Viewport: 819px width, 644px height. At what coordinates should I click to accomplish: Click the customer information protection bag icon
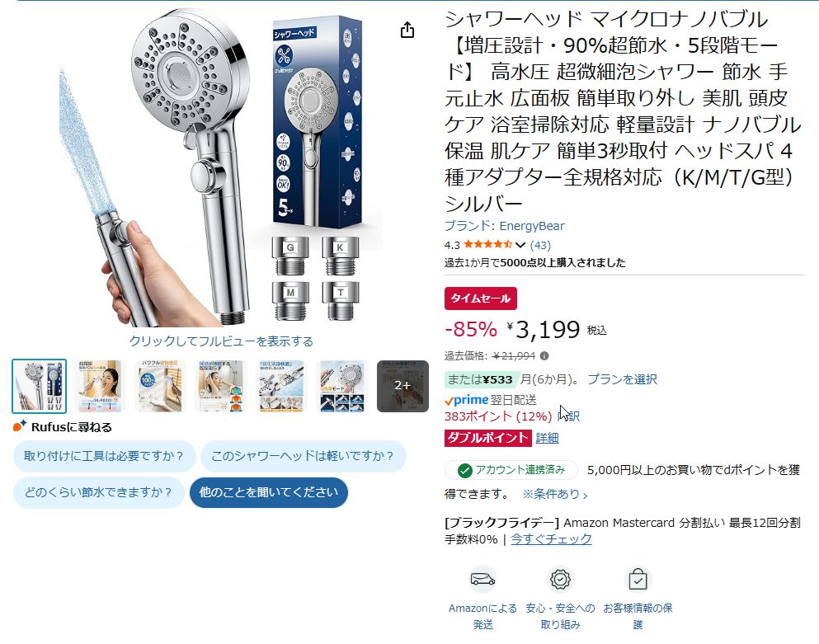[x=638, y=579]
